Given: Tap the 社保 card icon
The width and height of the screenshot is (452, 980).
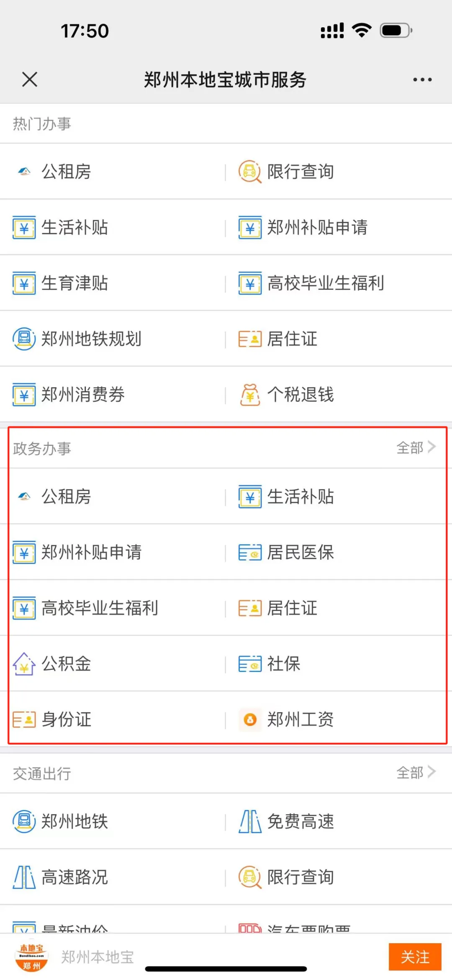Looking at the screenshot, I should 250,664.
